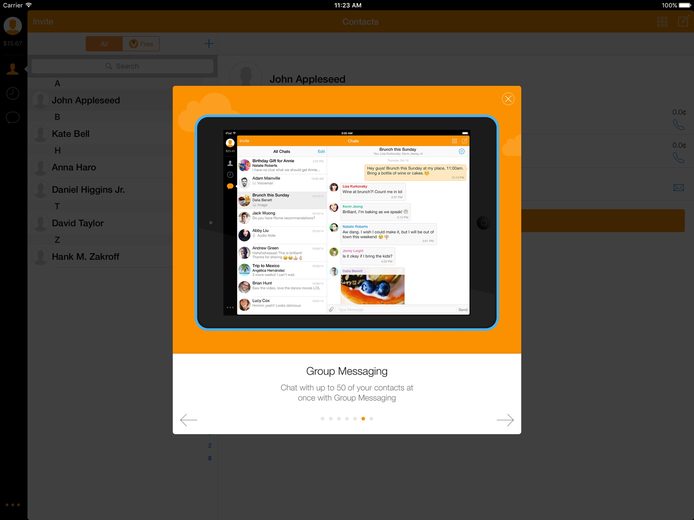This screenshot has height=520, width=694.
Task: Open the compose new message icon
Action: click(x=683, y=21)
